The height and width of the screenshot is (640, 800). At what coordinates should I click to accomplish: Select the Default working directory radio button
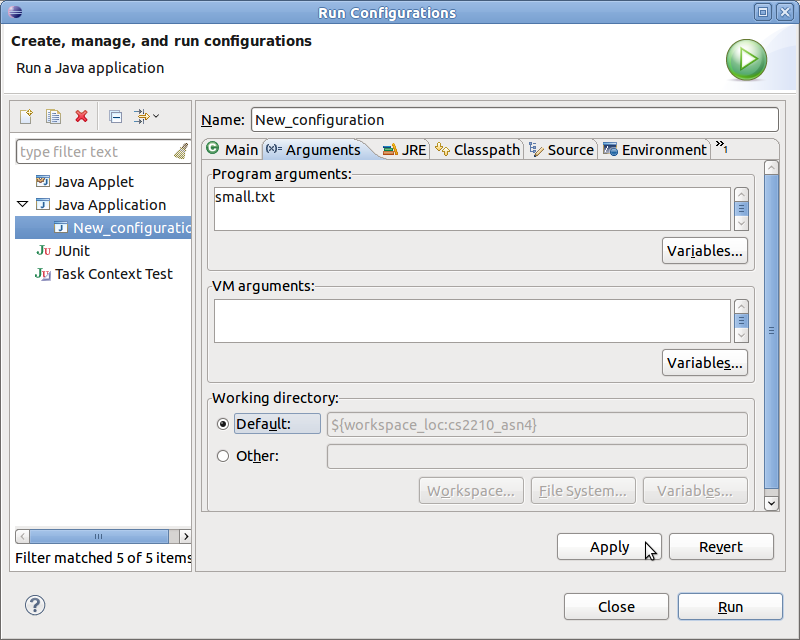point(223,424)
